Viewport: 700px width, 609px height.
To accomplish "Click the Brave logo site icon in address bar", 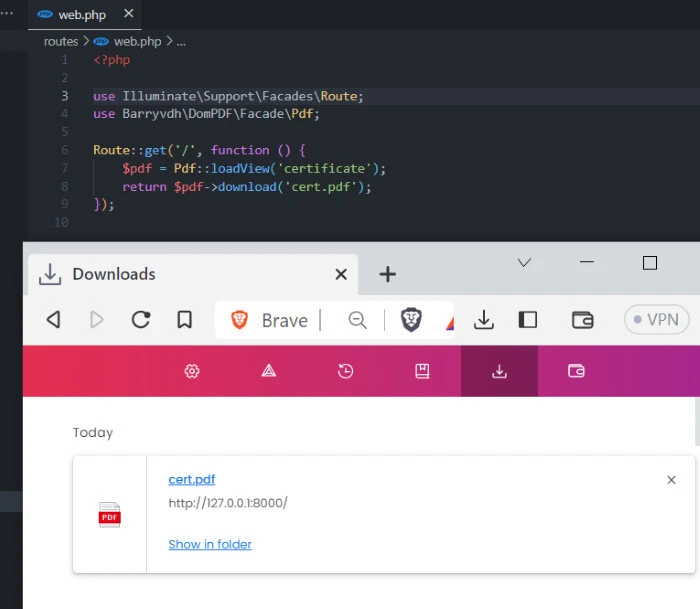I will [239, 320].
